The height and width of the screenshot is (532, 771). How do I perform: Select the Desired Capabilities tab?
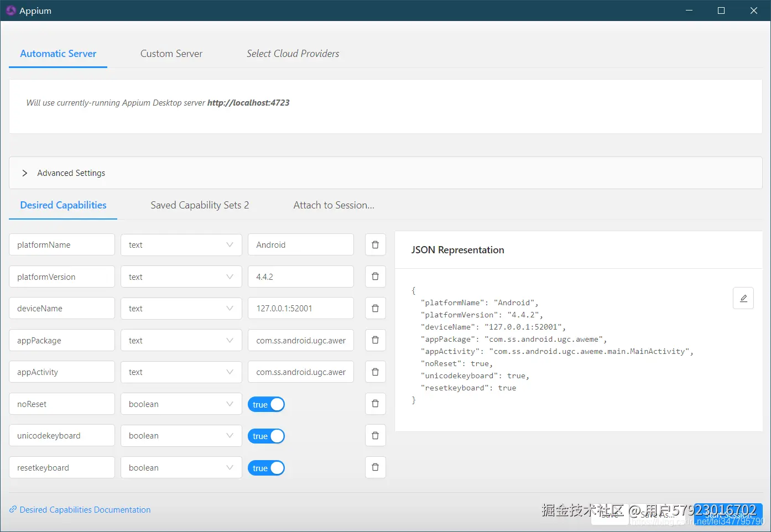click(x=63, y=205)
